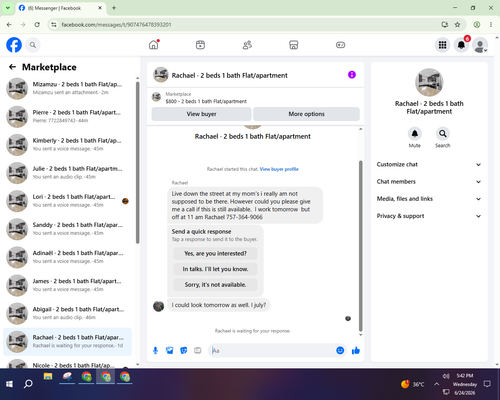Choose a sticker icon in composer
The image size is (500, 400).
184,350
